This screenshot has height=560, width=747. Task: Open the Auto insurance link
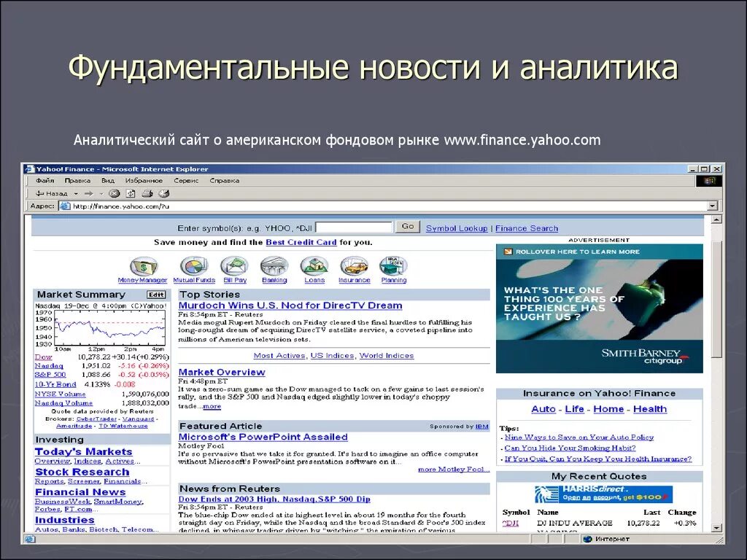click(543, 409)
